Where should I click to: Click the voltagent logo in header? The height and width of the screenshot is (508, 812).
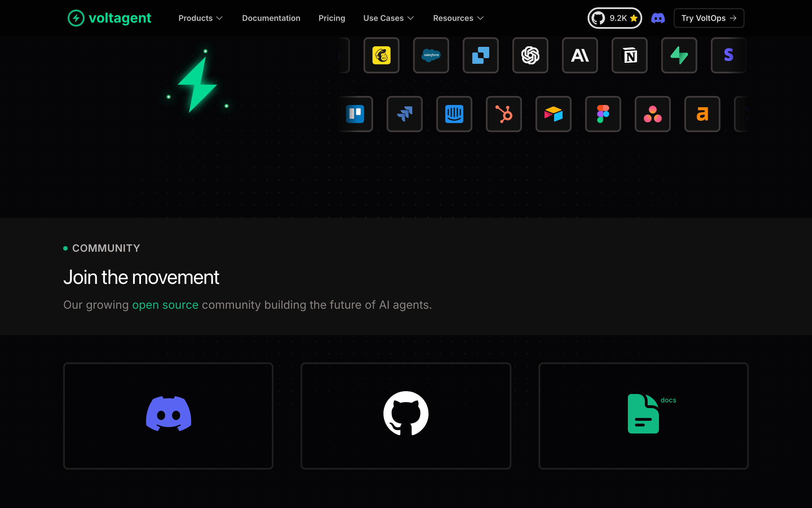coord(109,18)
